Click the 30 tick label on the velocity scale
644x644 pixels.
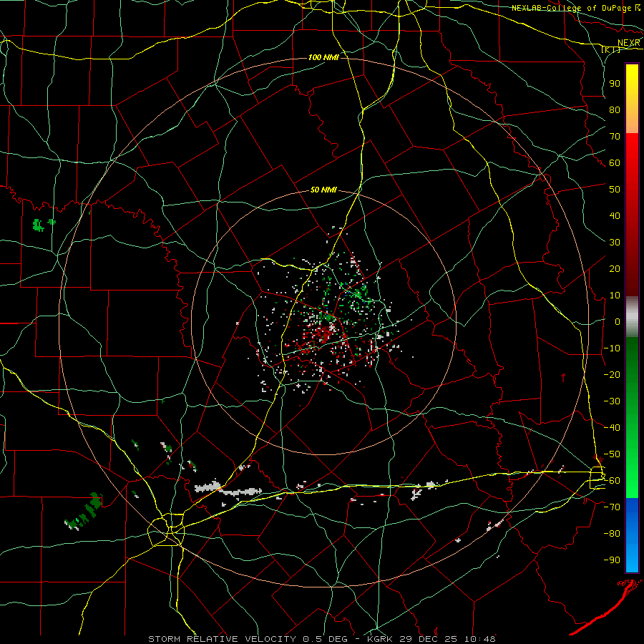615,243
